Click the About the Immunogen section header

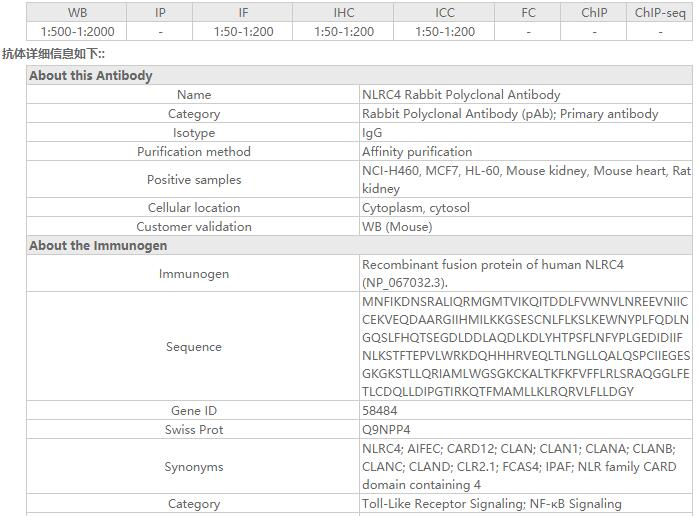[98, 246]
